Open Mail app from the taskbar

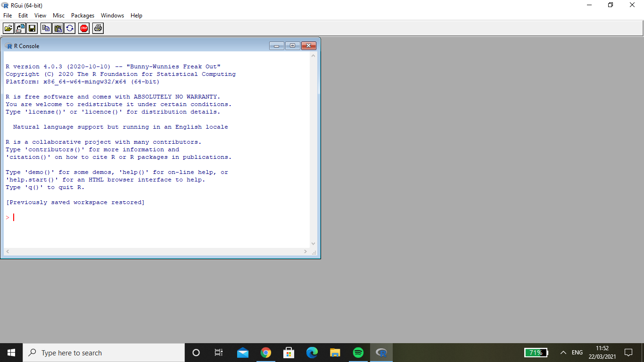pos(243,353)
